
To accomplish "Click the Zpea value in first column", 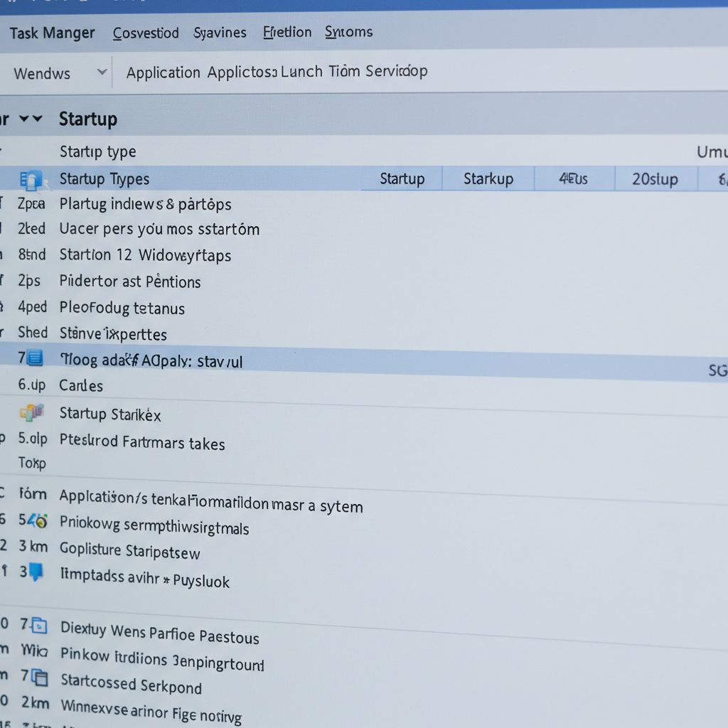I will (31, 204).
